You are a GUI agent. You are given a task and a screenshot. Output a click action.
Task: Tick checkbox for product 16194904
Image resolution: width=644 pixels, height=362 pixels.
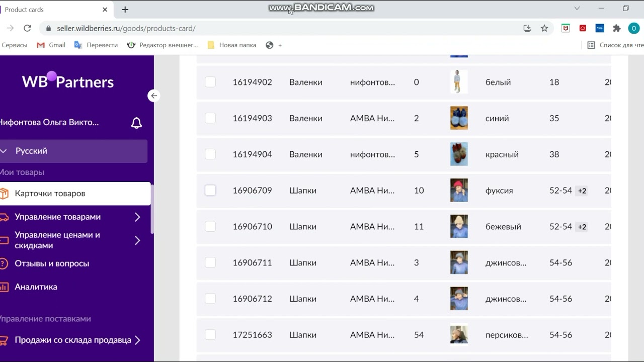click(210, 154)
